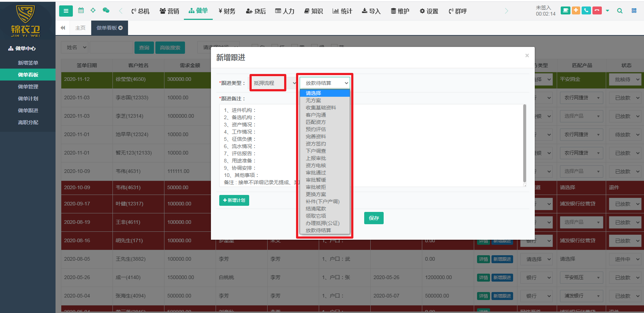Expand the caret next to phone buttons
The image size is (644, 313).
(608, 11)
